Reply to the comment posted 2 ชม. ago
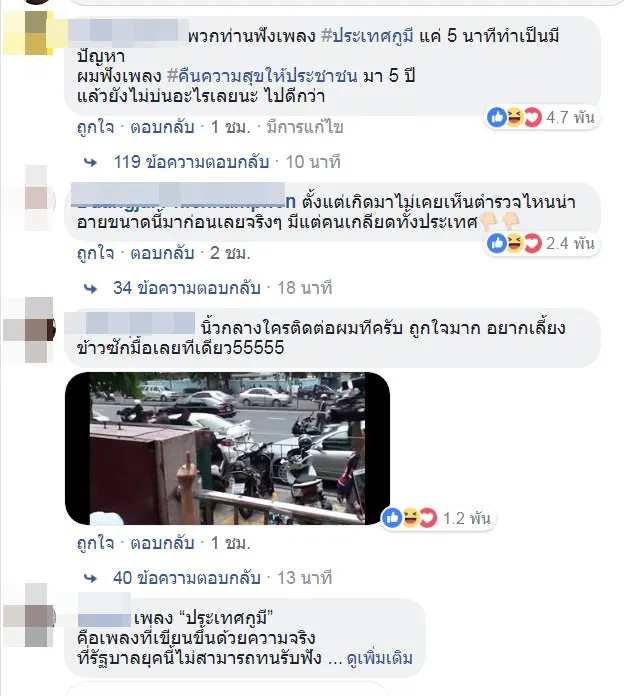The image size is (642, 696). 162,253
